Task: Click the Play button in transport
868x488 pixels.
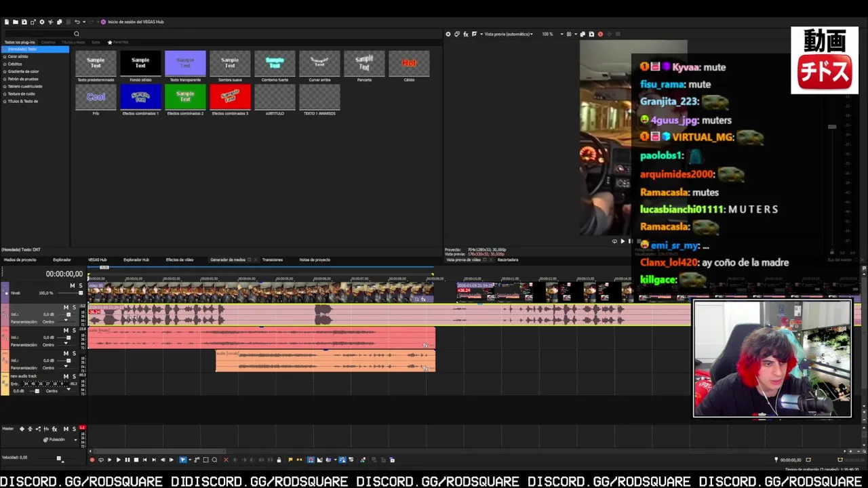Action: (118, 460)
